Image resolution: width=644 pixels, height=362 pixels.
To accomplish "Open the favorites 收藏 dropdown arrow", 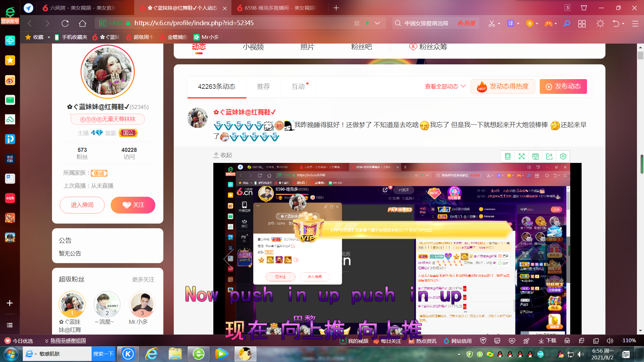I will click(49, 37).
